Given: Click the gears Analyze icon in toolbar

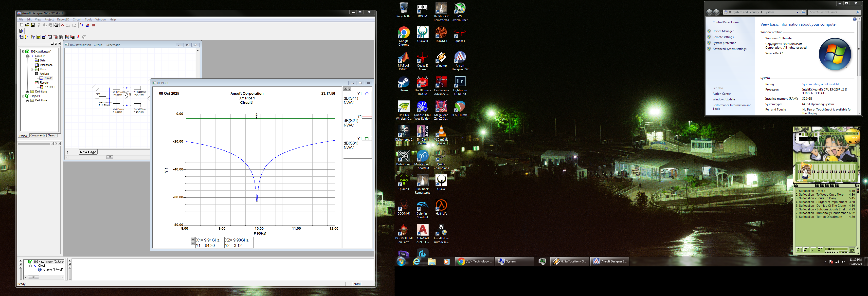Looking at the screenshot, I should (61, 37).
